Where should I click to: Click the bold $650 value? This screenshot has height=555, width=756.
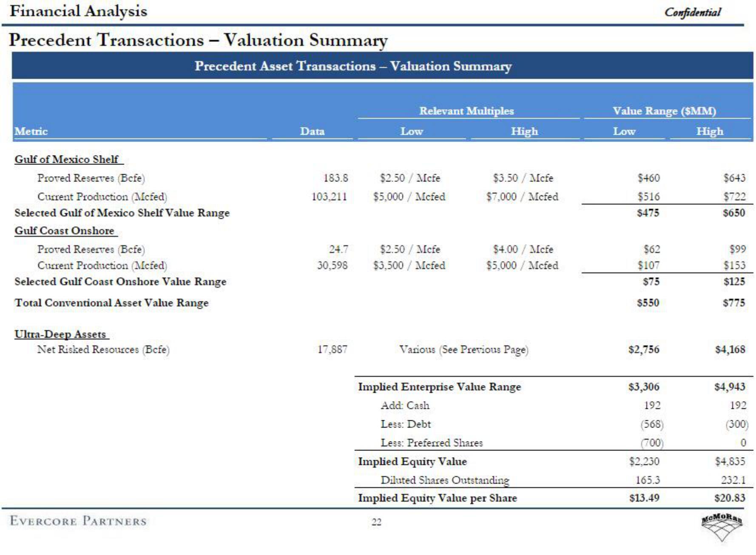click(x=734, y=213)
